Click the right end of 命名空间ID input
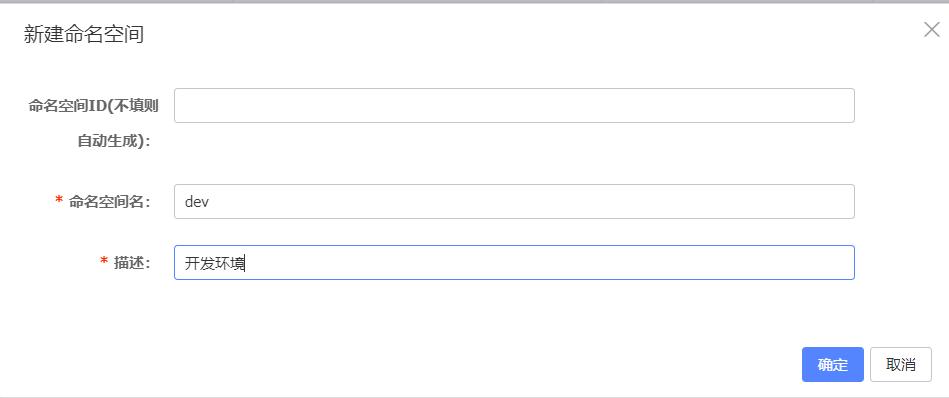The image size is (949, 398). click(841, 106)
